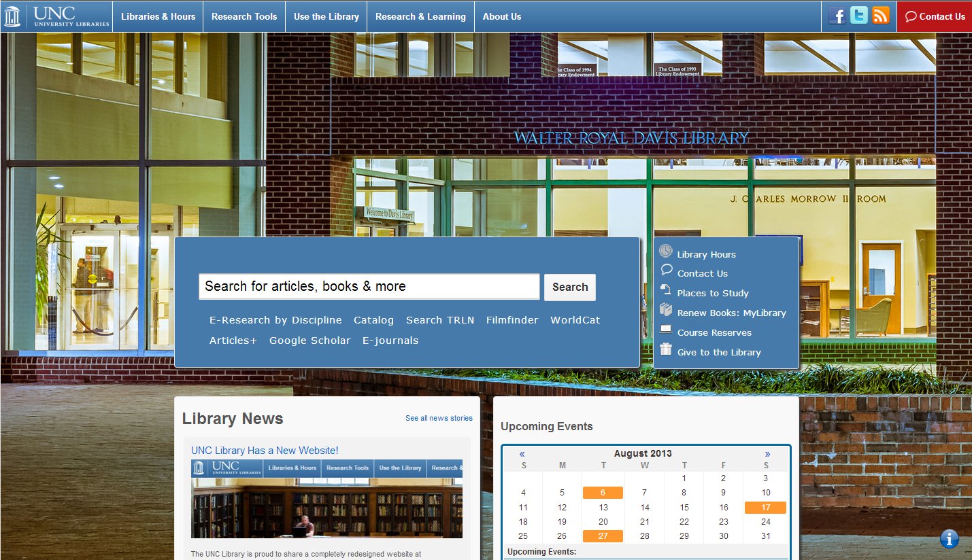Click the icon beside Places to Study
The width and height of the screenshot is (972, 560).
point(666,290)
